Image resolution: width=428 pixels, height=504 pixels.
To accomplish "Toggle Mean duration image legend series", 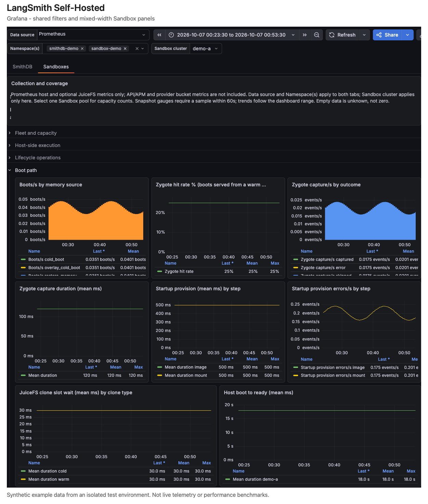I will click(x=186, y=367).
